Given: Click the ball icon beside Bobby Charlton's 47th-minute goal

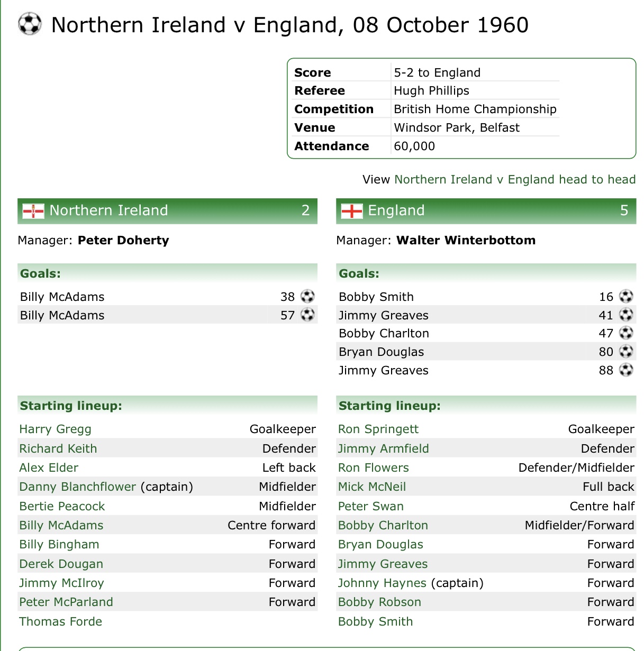Looking at the screenshot, I should 626,333.
